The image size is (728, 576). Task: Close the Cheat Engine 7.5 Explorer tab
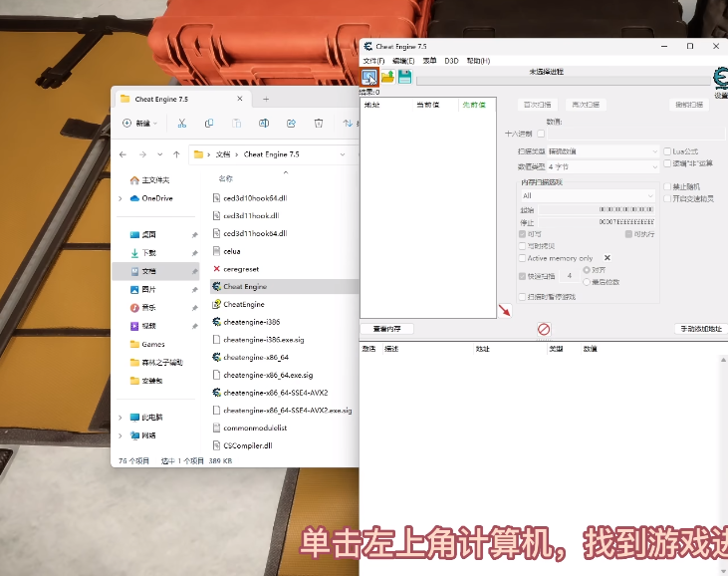(x=240, y=99)
